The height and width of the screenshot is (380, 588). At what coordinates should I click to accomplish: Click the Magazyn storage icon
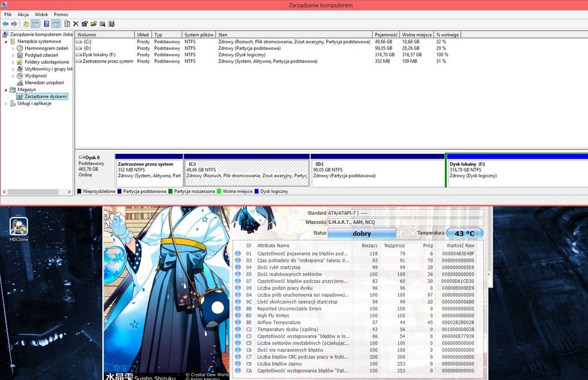point(13,90)
